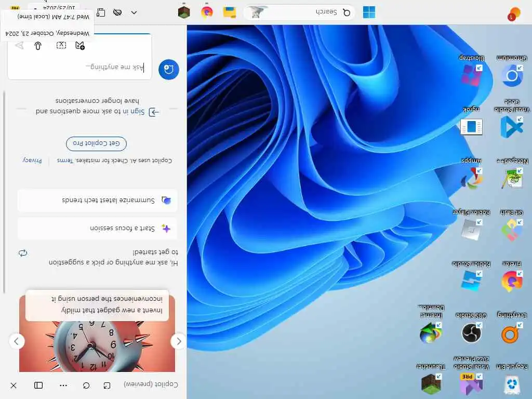The width and height of the screenshot is (532, 399).
Task: Click the slashed cloud tray icon
Action: [117, 12]
